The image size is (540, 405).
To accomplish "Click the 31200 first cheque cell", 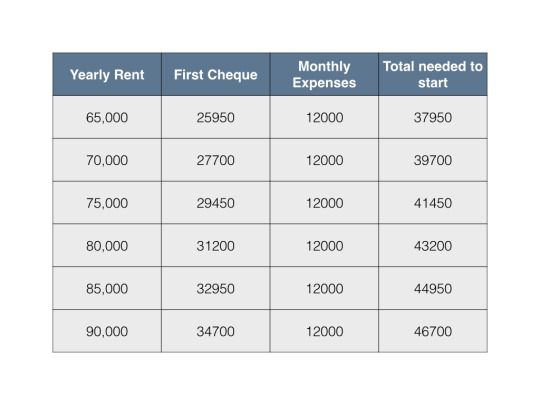I will pyautogui.click(x=216, y=246).
